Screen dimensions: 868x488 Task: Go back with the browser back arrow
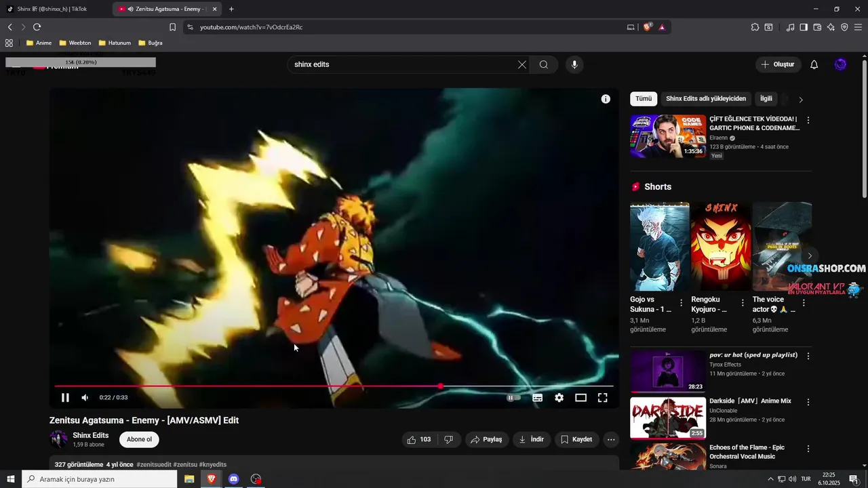pyautogui.click(x=10, y=27)
